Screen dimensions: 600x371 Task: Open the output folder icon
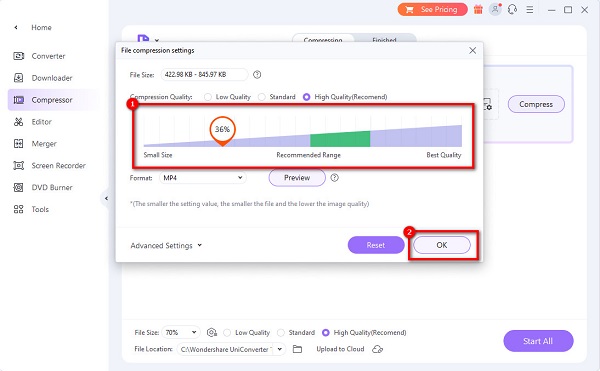(x=297, y=349)
